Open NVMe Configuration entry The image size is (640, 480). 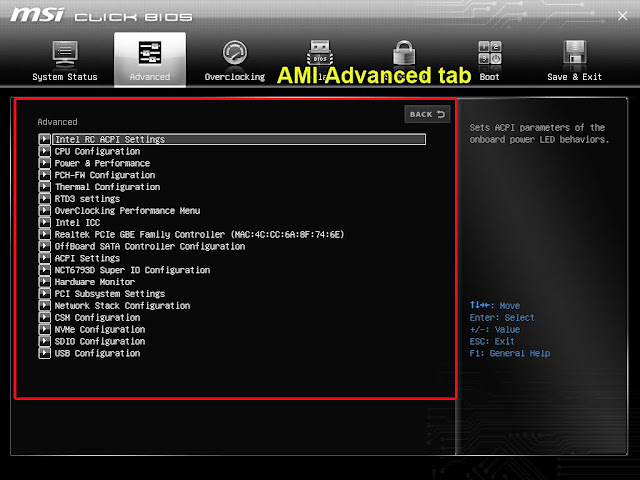(x=100, y=329)
